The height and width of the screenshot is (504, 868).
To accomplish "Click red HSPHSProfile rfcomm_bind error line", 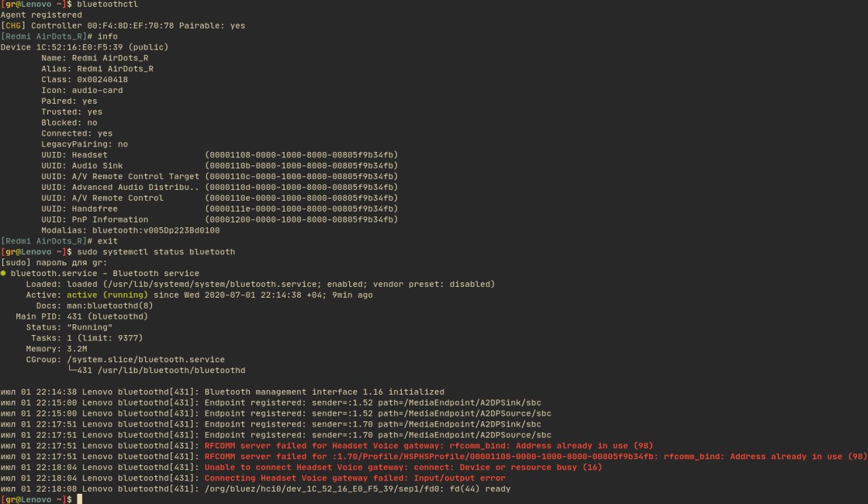I will (x=536, y=457).
